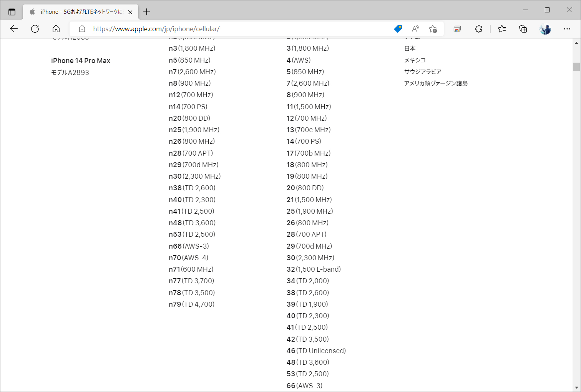The height and width of the screenshot is (392, 581).
Task: Select the n66 (AWS-3) band entry
Action: point(189,246)
